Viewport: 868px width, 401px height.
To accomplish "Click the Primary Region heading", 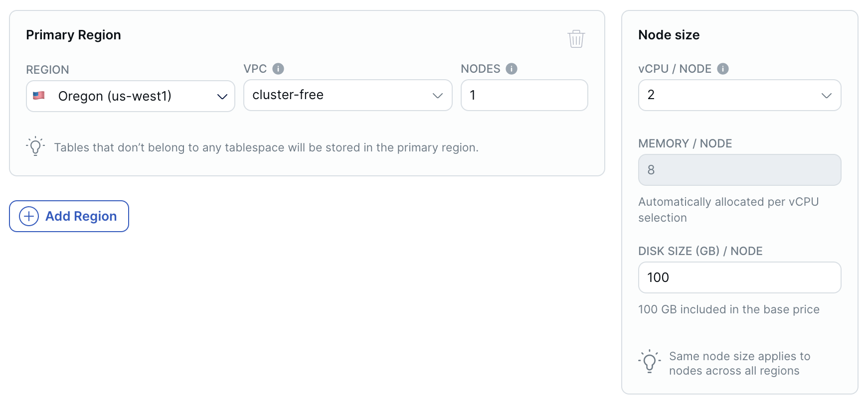I will tap(73, 35).
